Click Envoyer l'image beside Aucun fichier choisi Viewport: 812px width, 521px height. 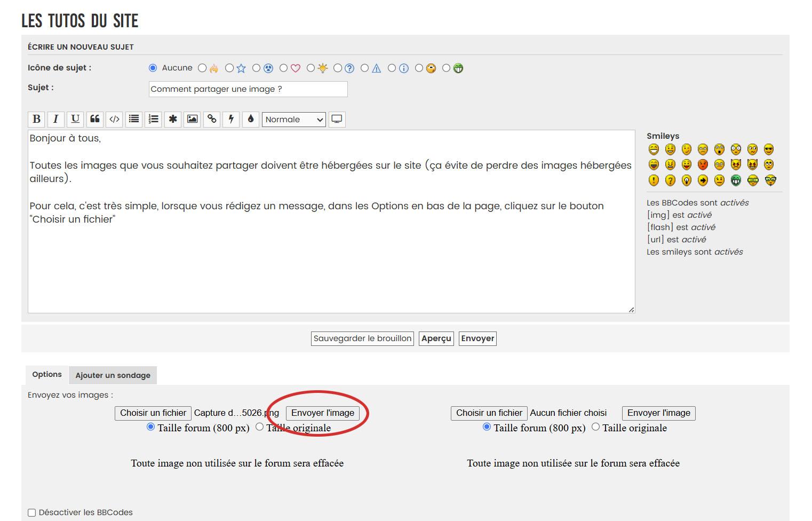(659, 413)
